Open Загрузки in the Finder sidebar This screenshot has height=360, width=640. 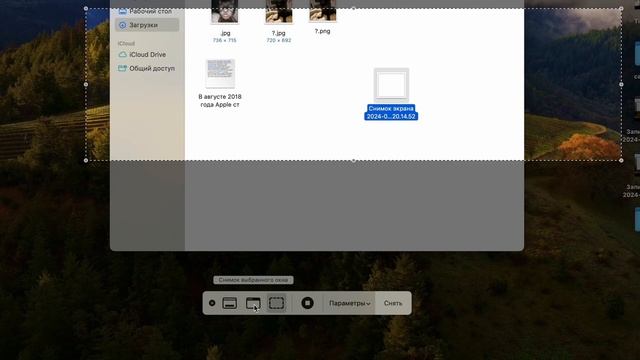[x=147, y=25]
